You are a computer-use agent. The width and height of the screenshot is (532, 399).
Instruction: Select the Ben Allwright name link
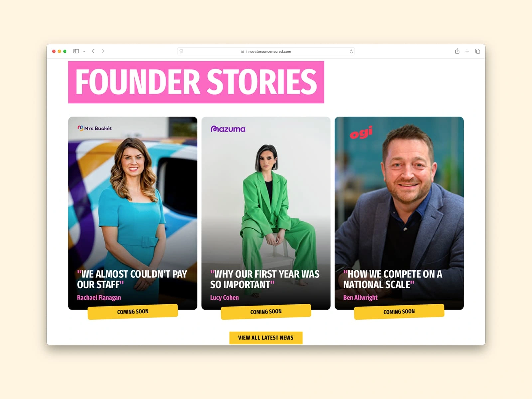click(x=360, y=298)
